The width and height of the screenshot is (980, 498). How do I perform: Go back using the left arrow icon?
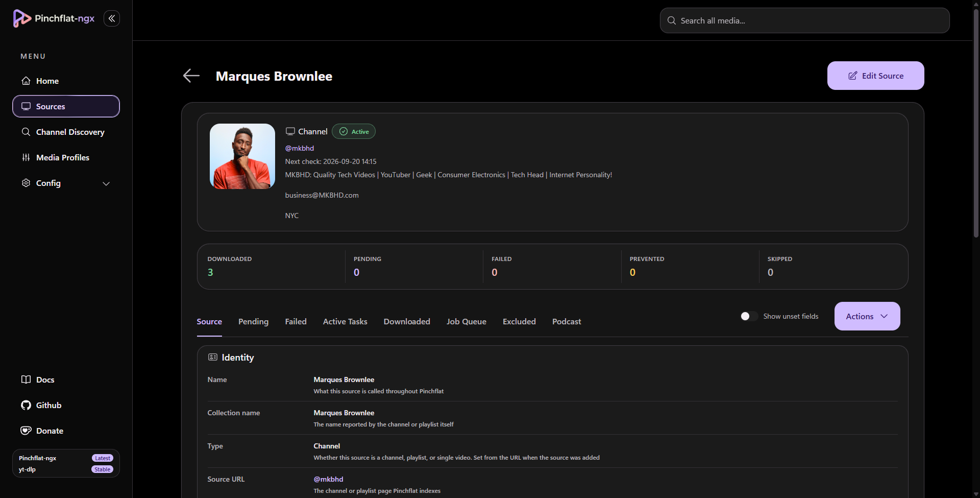tap(191, 76)
